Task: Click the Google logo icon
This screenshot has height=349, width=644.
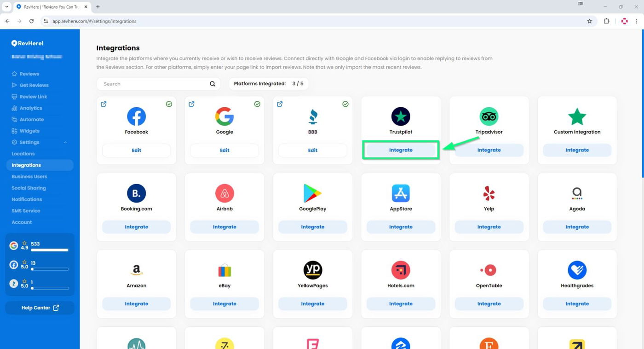Action: click(224, 116)
